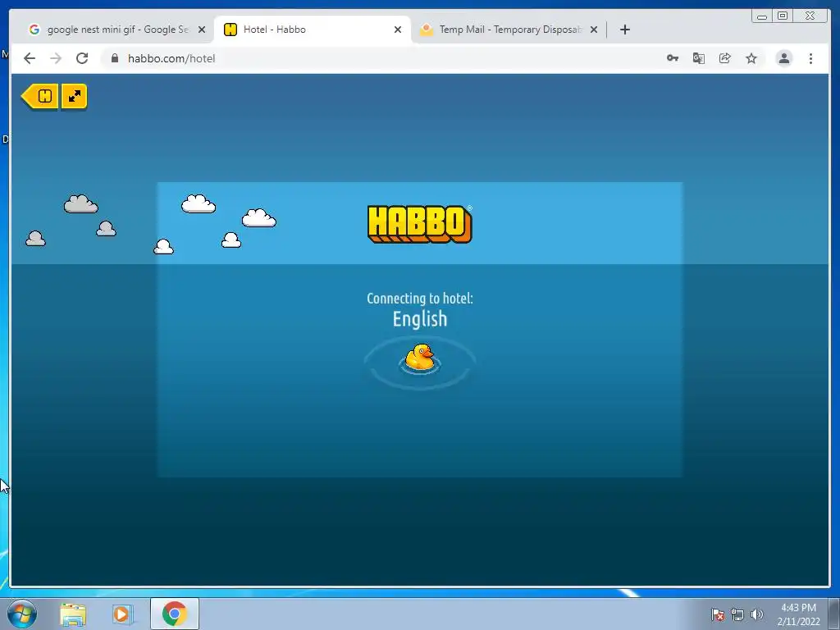This screenshot has width=840, height=630.
Task: Open Windows Explorer from the taskbar
Action: pyautogui.click(x=73, y=614)
